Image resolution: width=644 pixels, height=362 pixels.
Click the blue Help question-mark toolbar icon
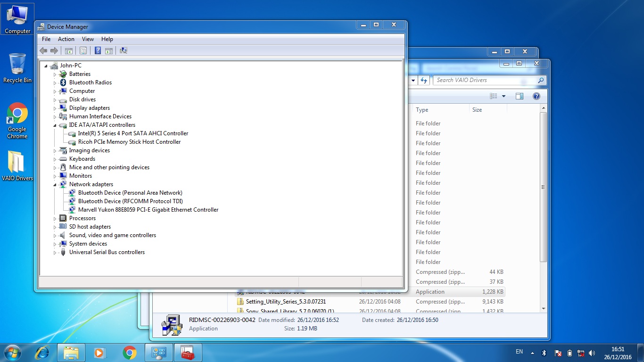click(98, 50)
